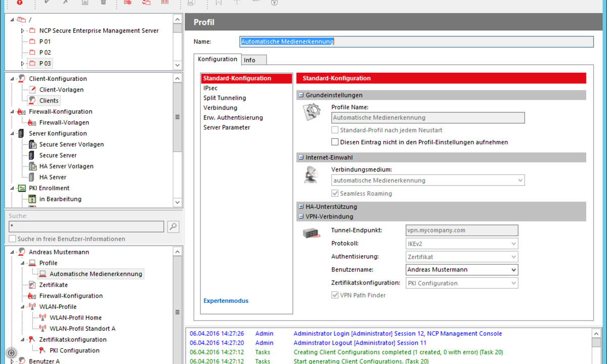Collapse the Internet-Einwahl section
Viewport: 607px width, 364px height.
pos(301,158)
